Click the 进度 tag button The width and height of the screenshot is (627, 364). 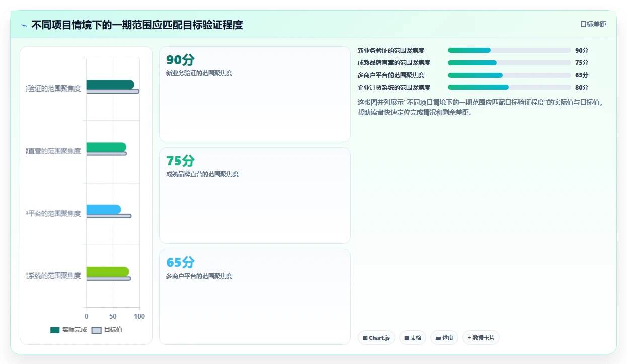click(444, 338)
